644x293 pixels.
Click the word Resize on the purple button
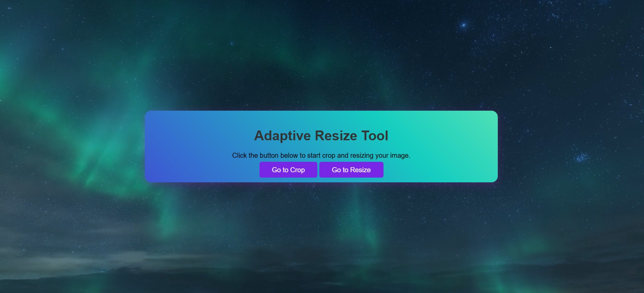pyautogui.click(x=360, y=170)
